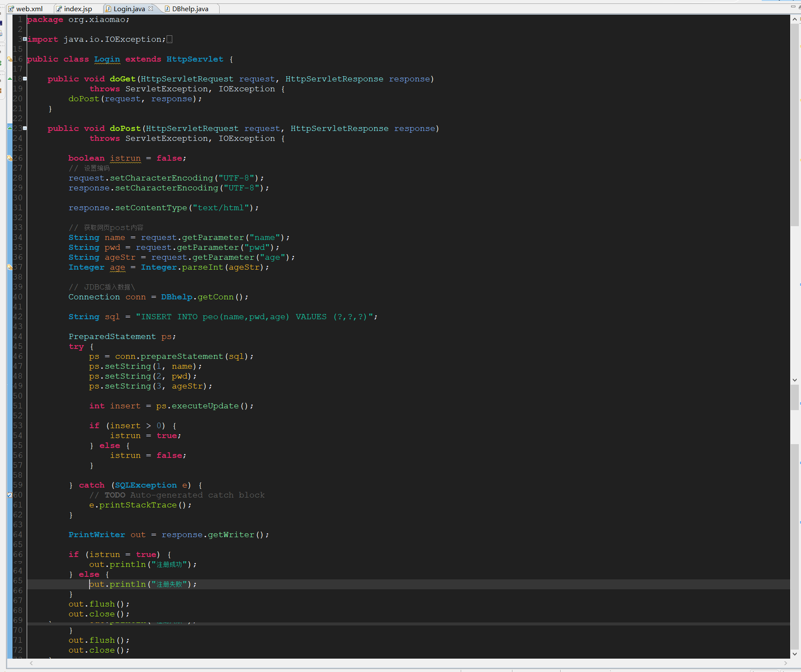Click 'parseInt' on line 37
This screenshot has width=801, height=672.
(203, 268)
